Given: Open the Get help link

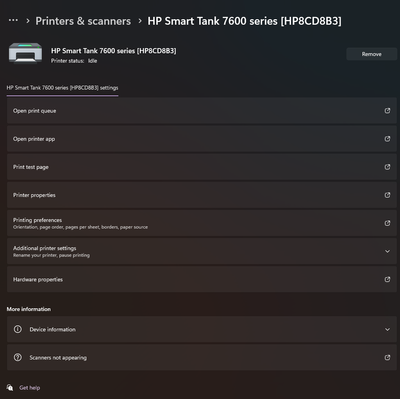Looking at the screenshot, I should (x=30, y=388).
